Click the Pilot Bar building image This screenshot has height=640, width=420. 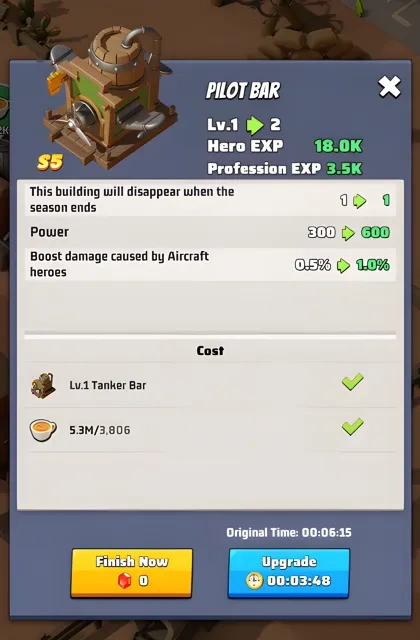[x=110, y=96]
